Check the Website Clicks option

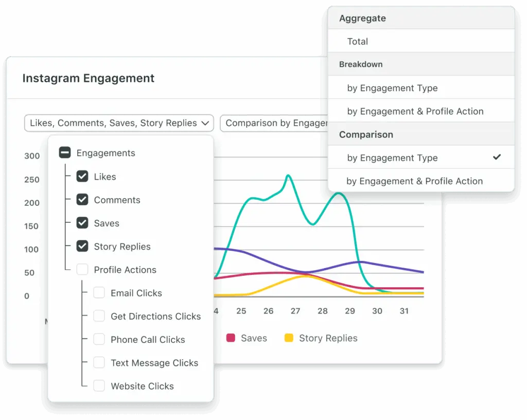point(99,386)
